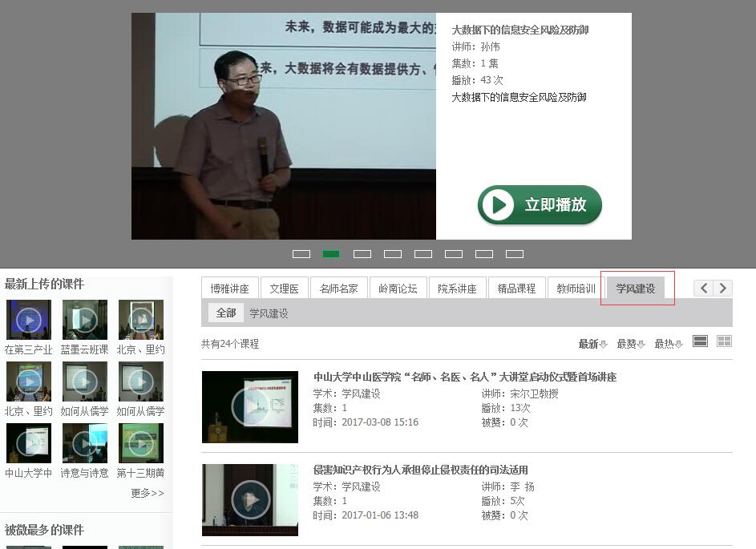Select the third carousel slide indicator
Screen dimensions: 756x549
(362, 254)
